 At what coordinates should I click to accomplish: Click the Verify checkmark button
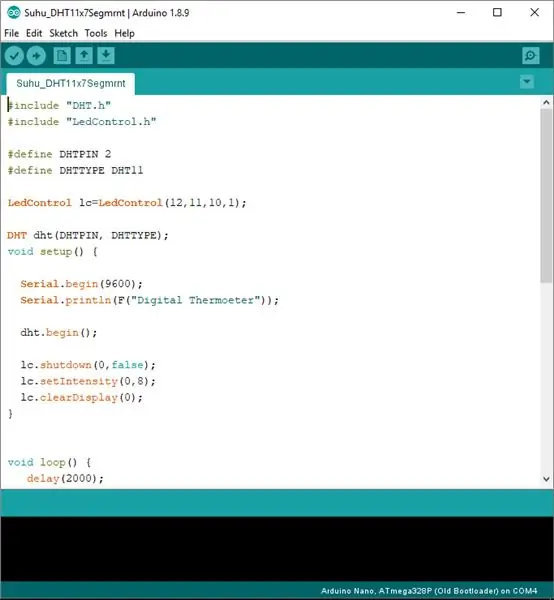click(14, 56)
